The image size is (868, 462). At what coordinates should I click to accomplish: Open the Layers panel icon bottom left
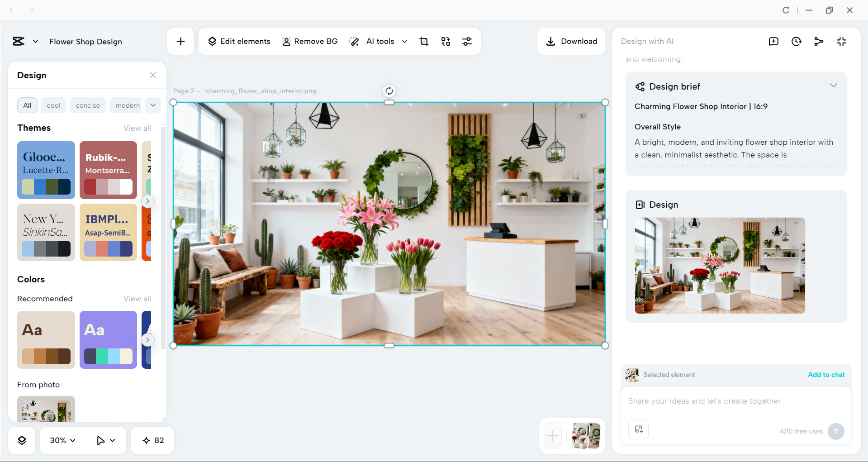[22, 440]
